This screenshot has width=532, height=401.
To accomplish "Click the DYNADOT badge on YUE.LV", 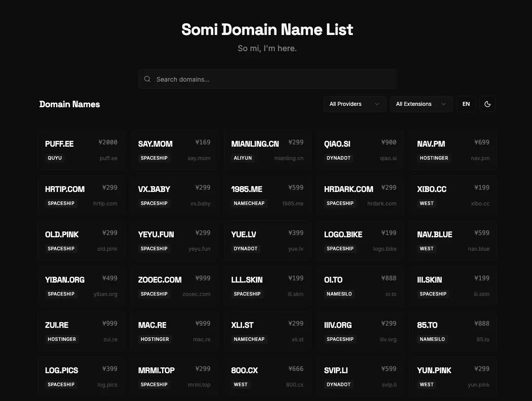I will click(246, 249).
